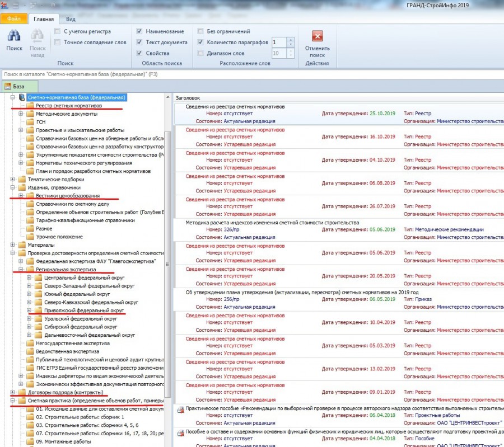Click the red Отменить поиск icon
Viewport: 504px width, 447px height.
(x=318, y=36)
